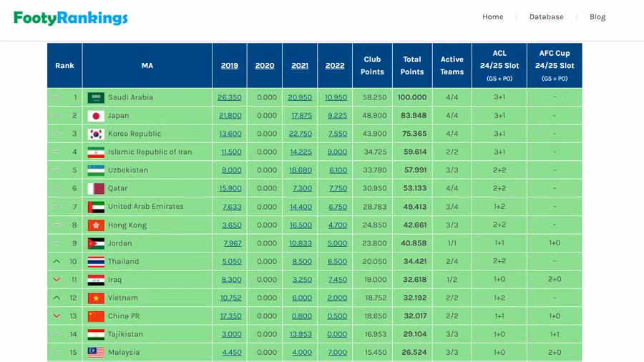Click the Qatar flag icon
This screenshot has width=644, height=362.
tap(96, 189)
